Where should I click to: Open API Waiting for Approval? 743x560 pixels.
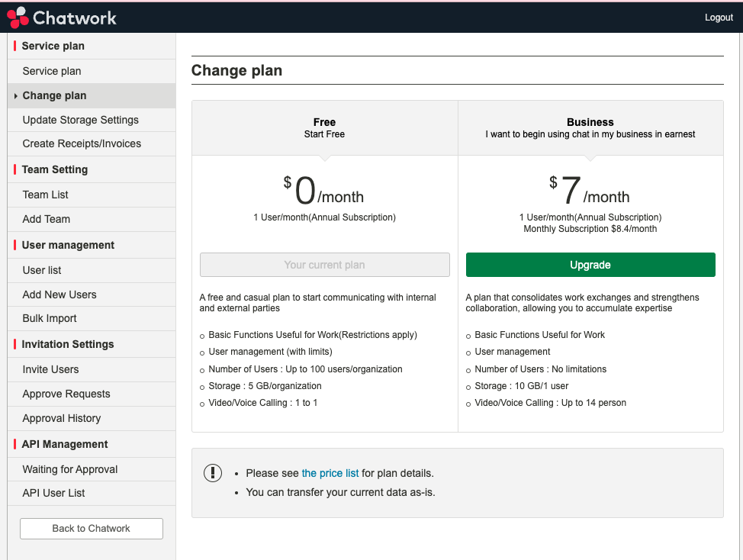click(x=69, y=469)
